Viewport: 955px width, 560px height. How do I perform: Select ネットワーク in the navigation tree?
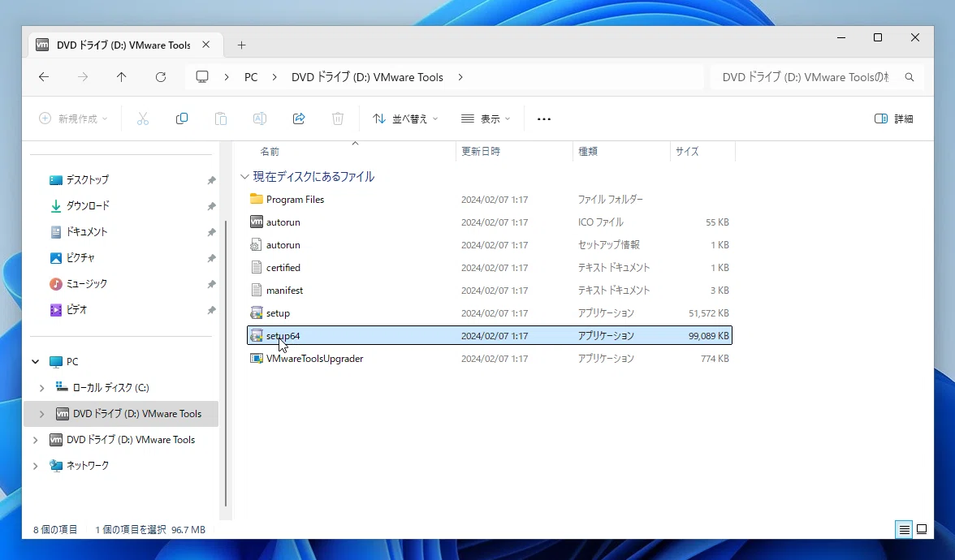tap(87, 466)
